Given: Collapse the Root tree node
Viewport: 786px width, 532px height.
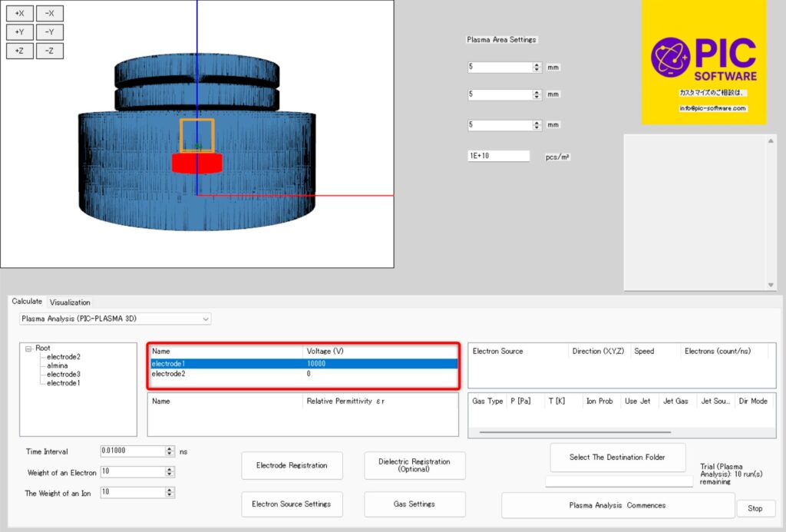Looking at the screenshot, I should [x=29, y=349].
